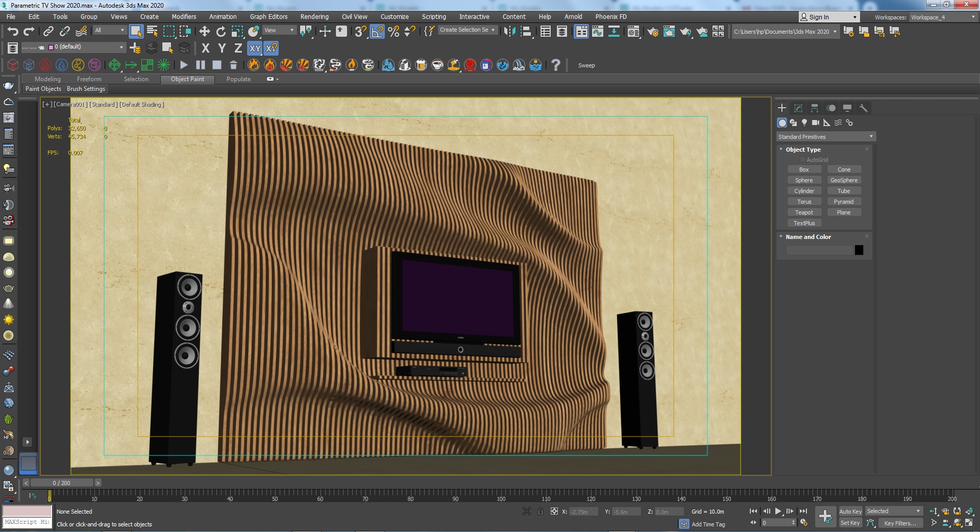Viewport: 980px width, 532px height.
Task: Click the black object color swatch
Action: pos(859,250)
